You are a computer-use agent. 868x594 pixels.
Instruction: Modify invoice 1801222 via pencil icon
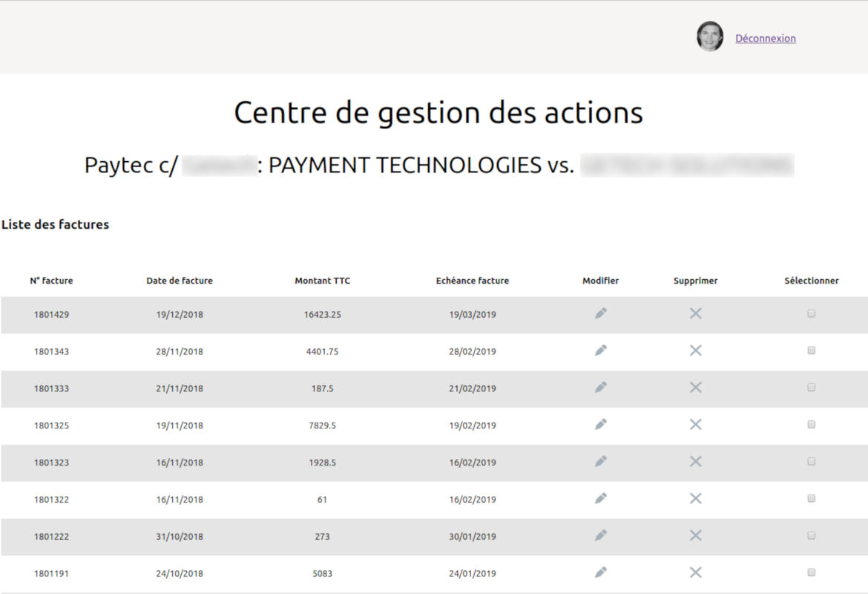[601, 535]
